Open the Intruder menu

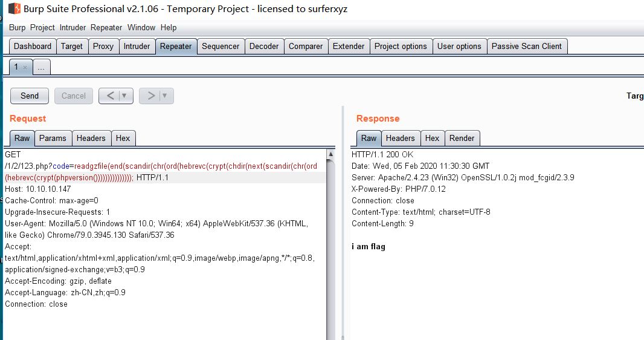pos(72,28)
